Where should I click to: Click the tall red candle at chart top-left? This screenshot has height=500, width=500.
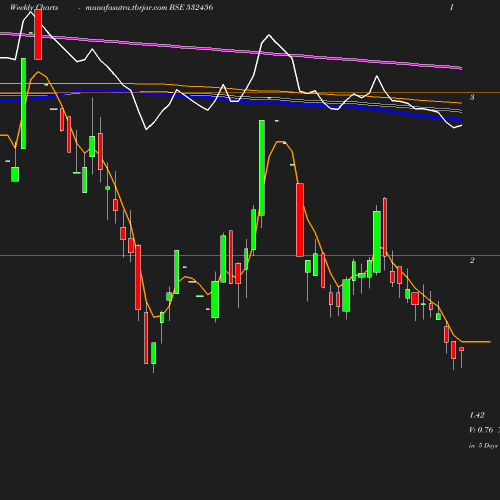click(38, 35)
